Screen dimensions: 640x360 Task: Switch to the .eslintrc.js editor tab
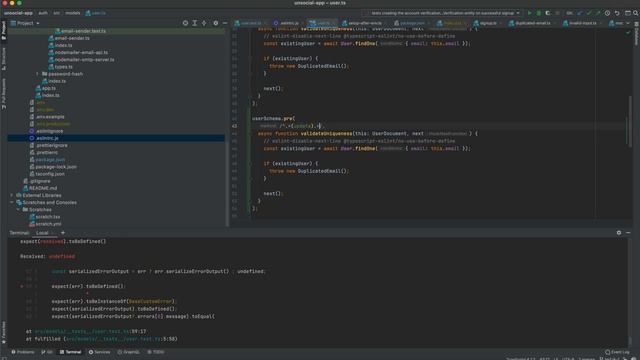[x=286, y=23]
